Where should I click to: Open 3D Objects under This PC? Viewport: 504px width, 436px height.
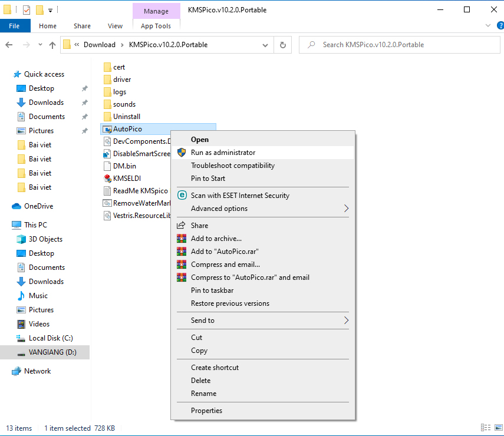coord(45,239)
